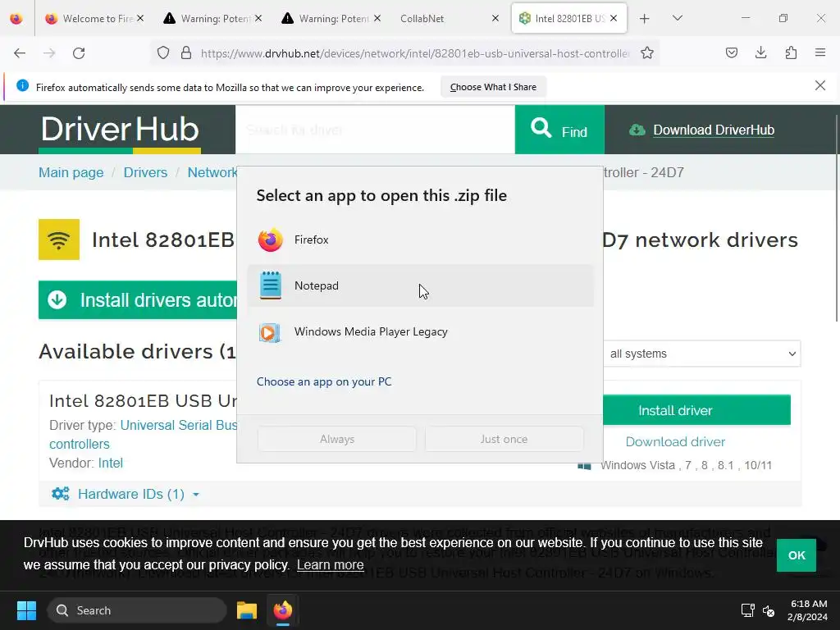840x630 pixels.
Task: Close the CollabNet tab
Action: click(x=495, y=18)
